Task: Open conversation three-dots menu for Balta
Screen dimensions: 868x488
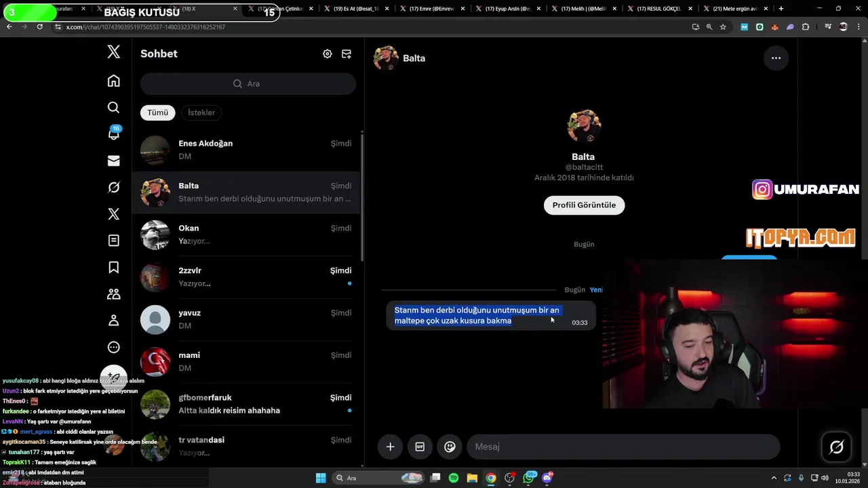Action: [x=776, y=58]
